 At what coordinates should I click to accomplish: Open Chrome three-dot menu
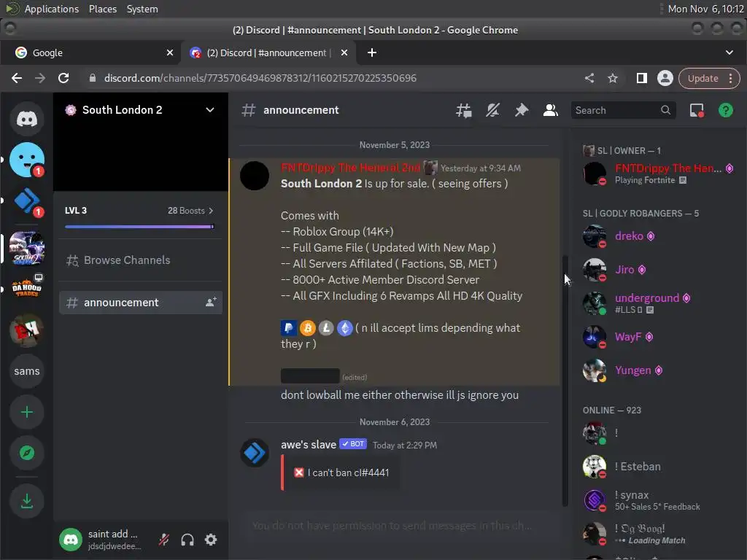point(730,78)
